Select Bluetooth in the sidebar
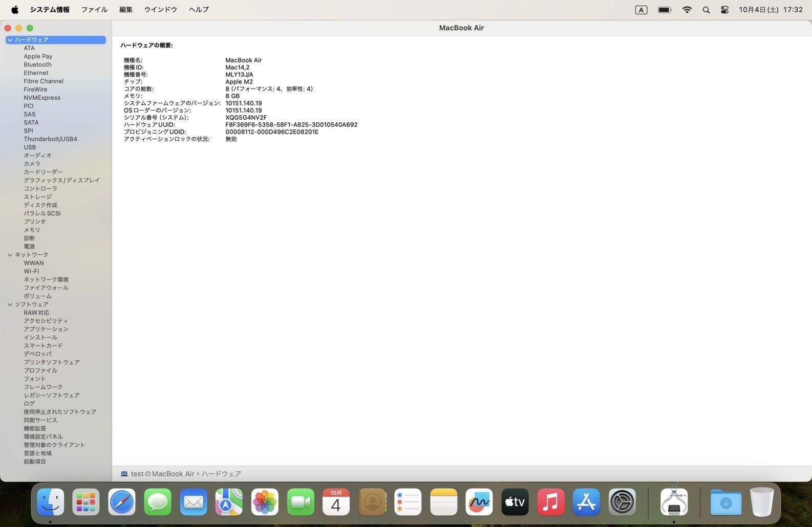Screen dimensions: 812x527 pos(37,65)
